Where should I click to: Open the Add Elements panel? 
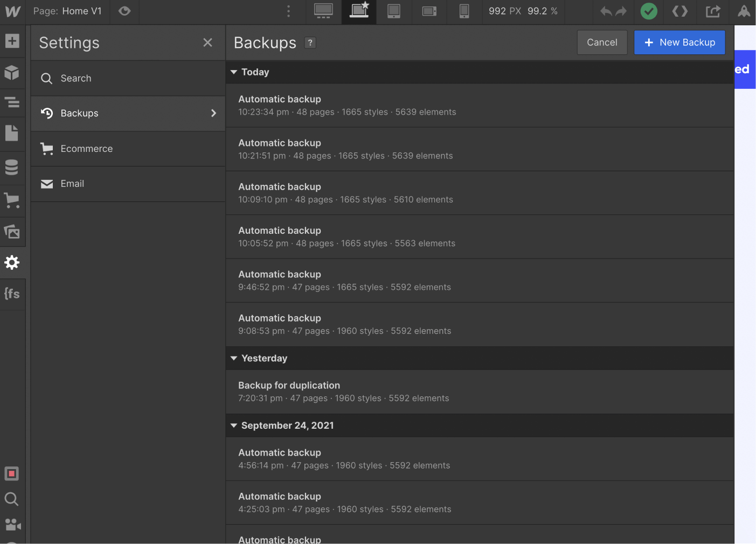click(12, 40)
